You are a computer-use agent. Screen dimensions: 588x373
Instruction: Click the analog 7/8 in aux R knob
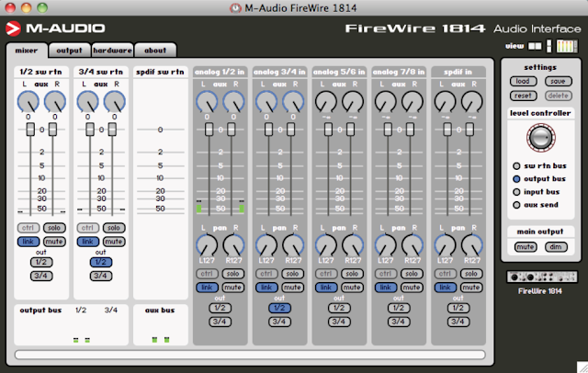[413, 101]
